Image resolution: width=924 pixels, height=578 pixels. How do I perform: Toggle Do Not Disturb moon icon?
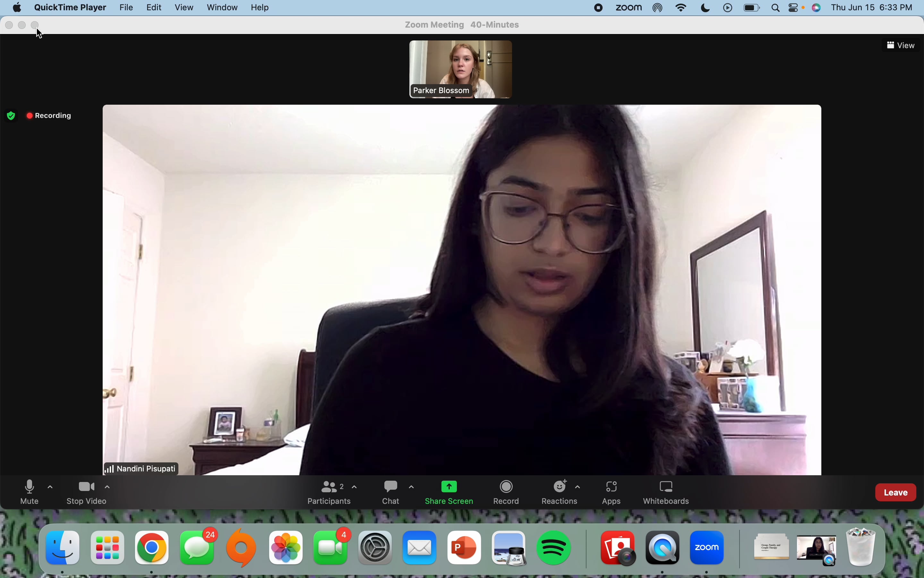pos(706,8)
